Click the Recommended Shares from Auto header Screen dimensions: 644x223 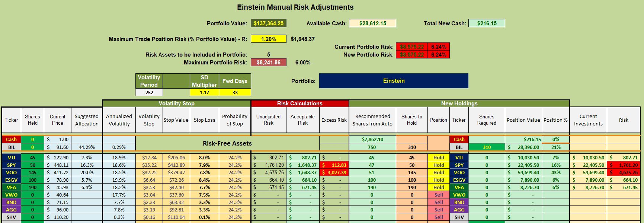pos(372,120)
